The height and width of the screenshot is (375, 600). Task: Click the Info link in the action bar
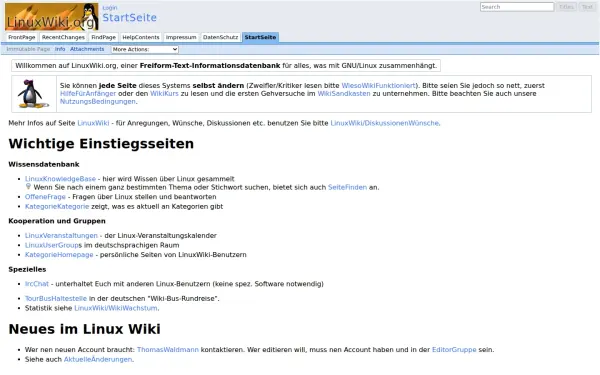[x=60, y=49]
